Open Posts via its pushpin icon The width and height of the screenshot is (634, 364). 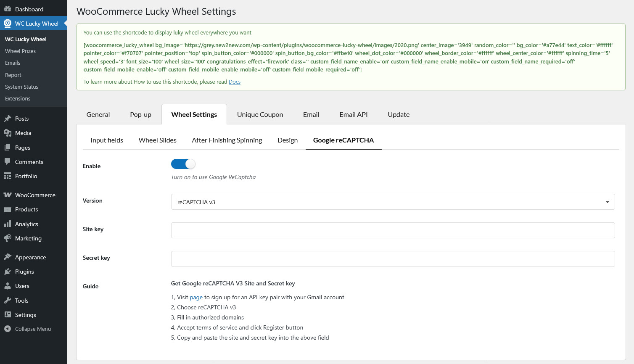coord(8,119)
